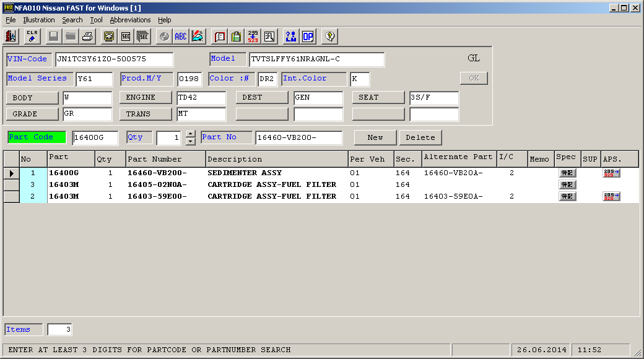Click the blue OP toolbar icon
The height and width of the screenshot is (359, 644).
click(x=308, y=37)
